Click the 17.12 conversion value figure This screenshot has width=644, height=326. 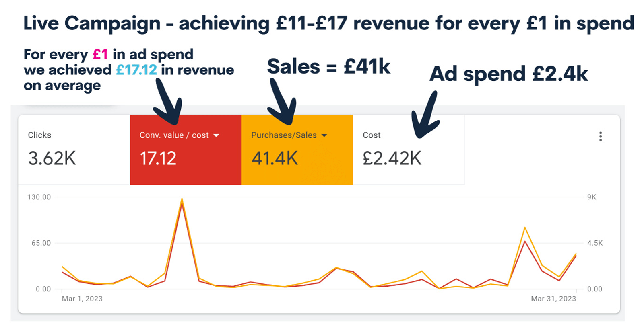click(158, 158)
